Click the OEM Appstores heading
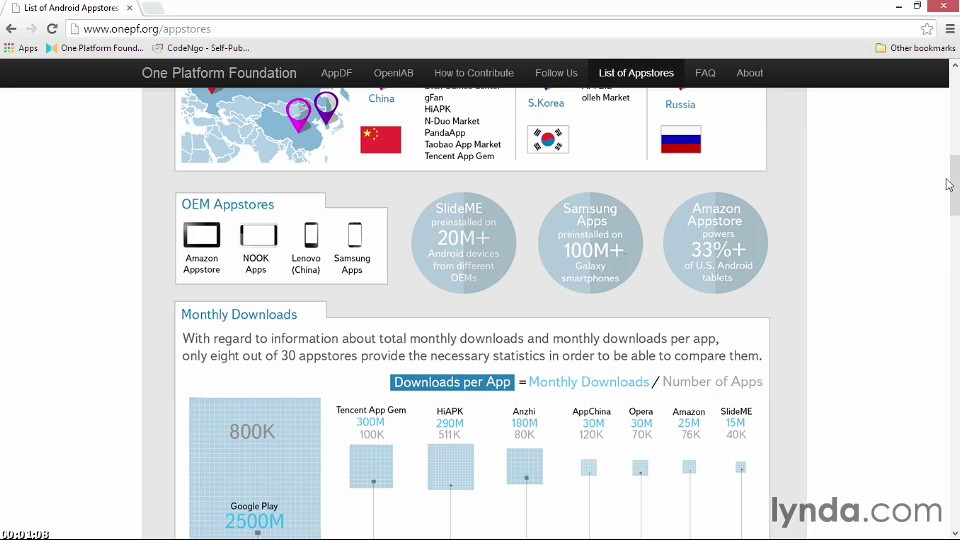 [x=228, y=204]
